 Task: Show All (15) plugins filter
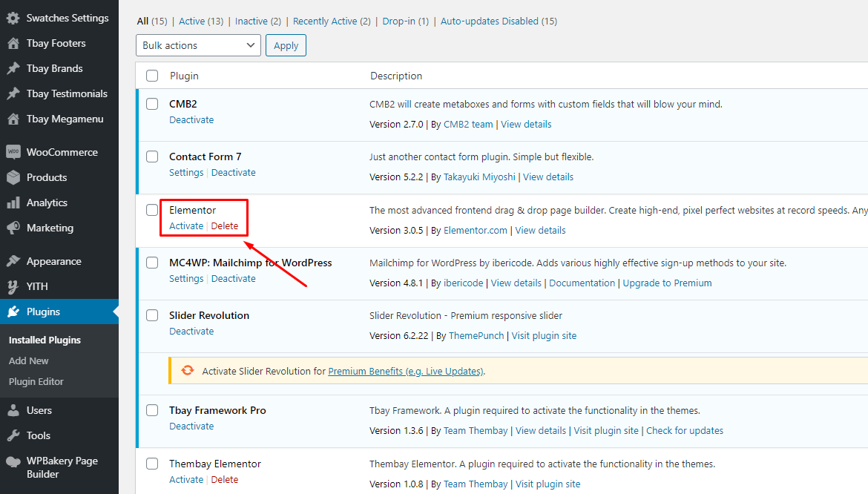151,21
